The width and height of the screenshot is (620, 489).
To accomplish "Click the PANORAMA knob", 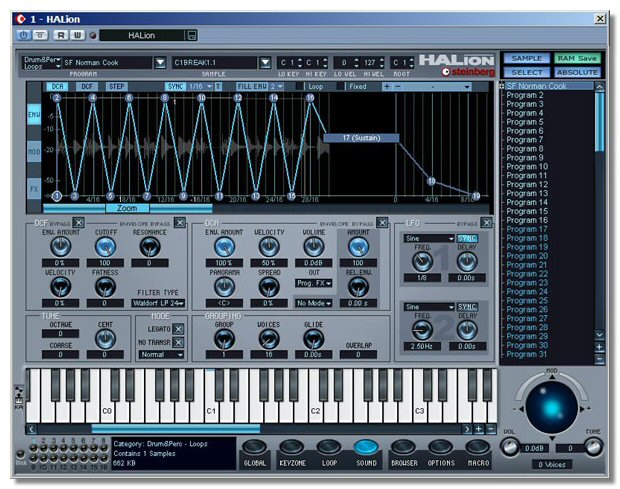I will 224,287.
